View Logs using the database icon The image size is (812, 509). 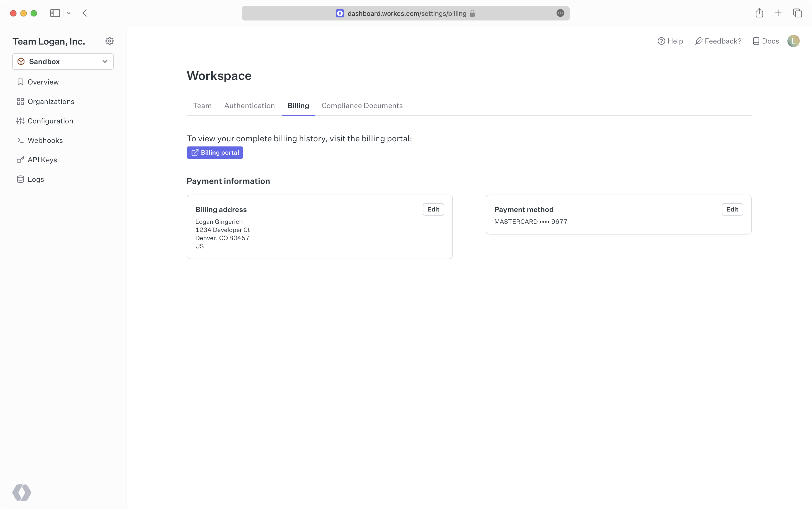tap(20, 179)
